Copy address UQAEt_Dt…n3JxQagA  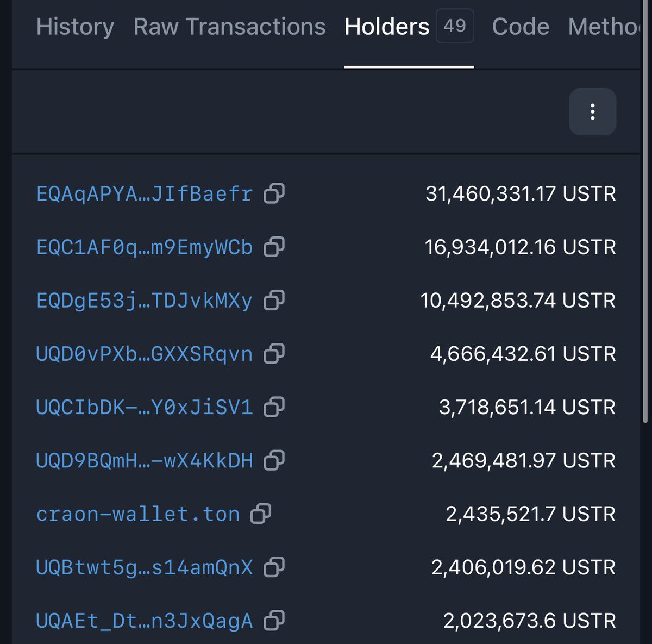click(x=274, y=620)
